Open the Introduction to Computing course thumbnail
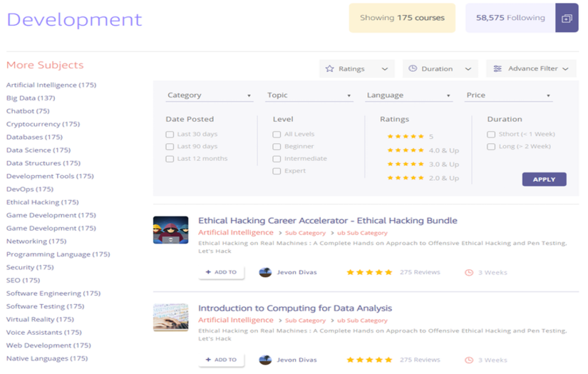 [171, 318]
